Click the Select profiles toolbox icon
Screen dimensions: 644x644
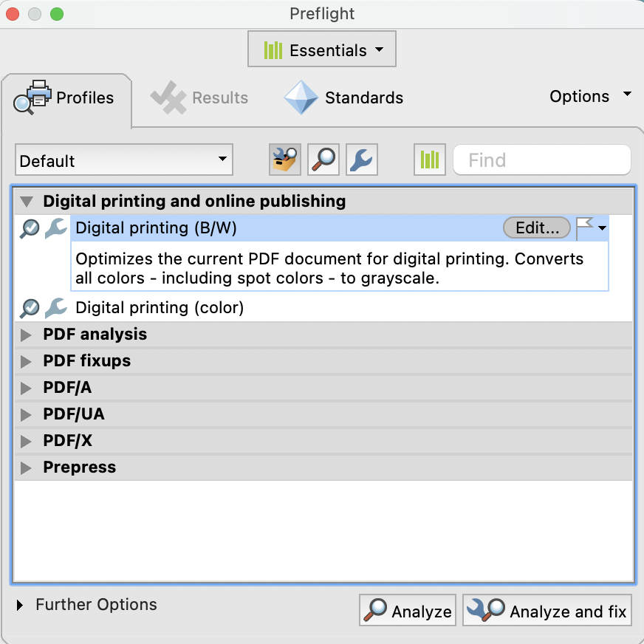coord(284,160)
